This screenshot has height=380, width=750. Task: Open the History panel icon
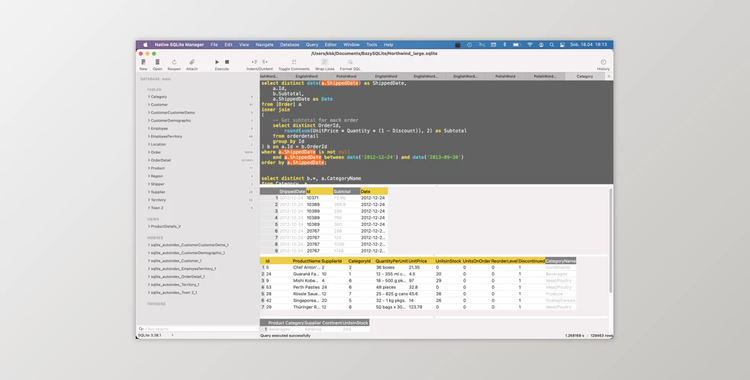click(x=603, y=62)
